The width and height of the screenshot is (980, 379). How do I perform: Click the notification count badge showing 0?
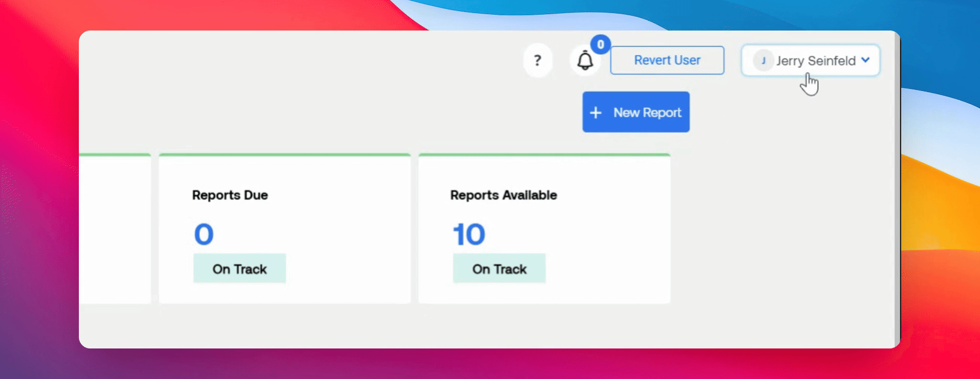pyautogui.click(x=600, y=45)
